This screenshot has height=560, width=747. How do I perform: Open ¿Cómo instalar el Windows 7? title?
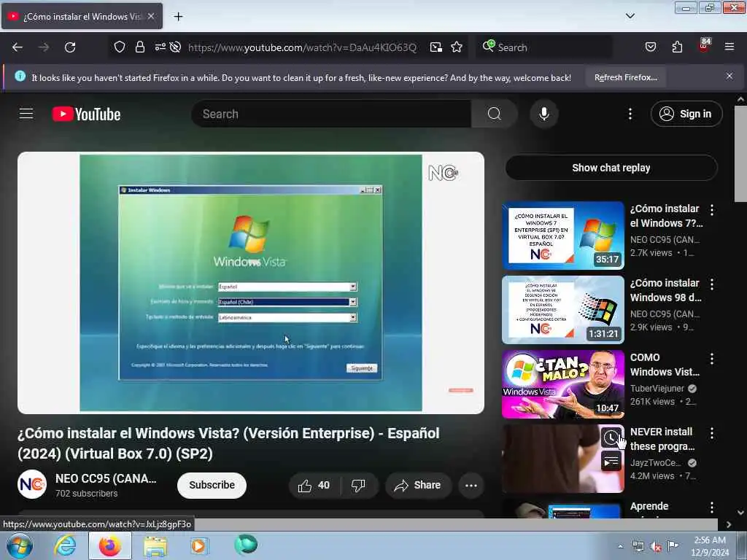(666, 216)
